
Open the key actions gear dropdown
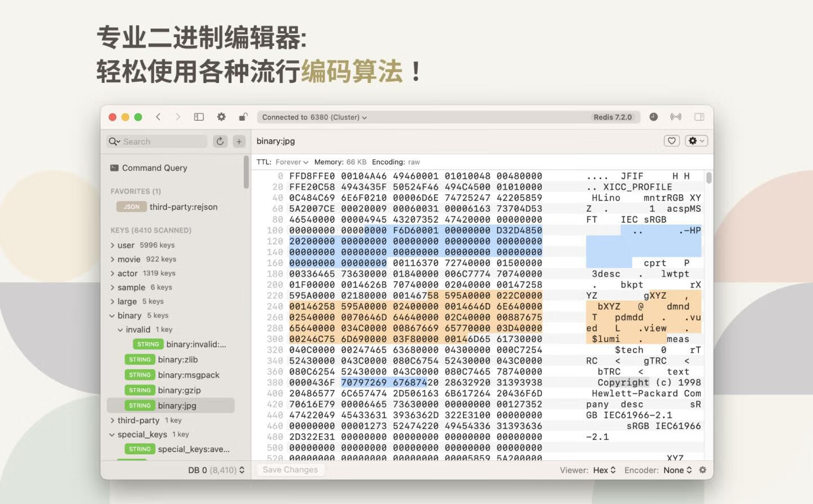coord(696,141)
